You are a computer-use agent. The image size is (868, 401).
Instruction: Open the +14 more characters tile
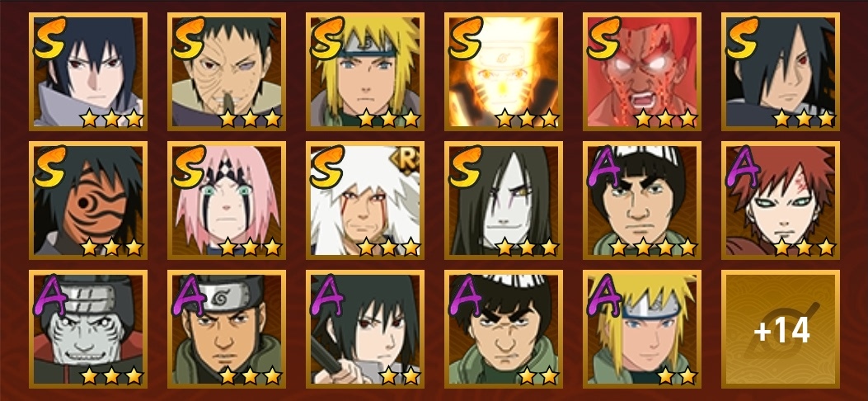(x=780, y=329)
